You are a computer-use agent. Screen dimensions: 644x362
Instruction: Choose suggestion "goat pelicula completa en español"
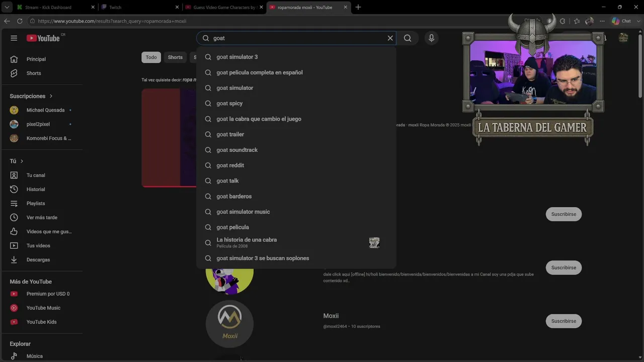pyautogui.click(x=296, y=72)
